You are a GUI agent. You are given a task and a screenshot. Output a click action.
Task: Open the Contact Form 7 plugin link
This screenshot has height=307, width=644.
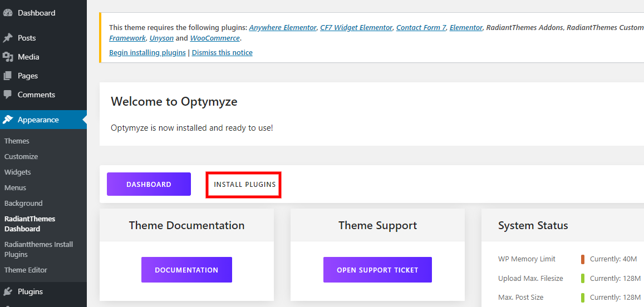[421, 27]
